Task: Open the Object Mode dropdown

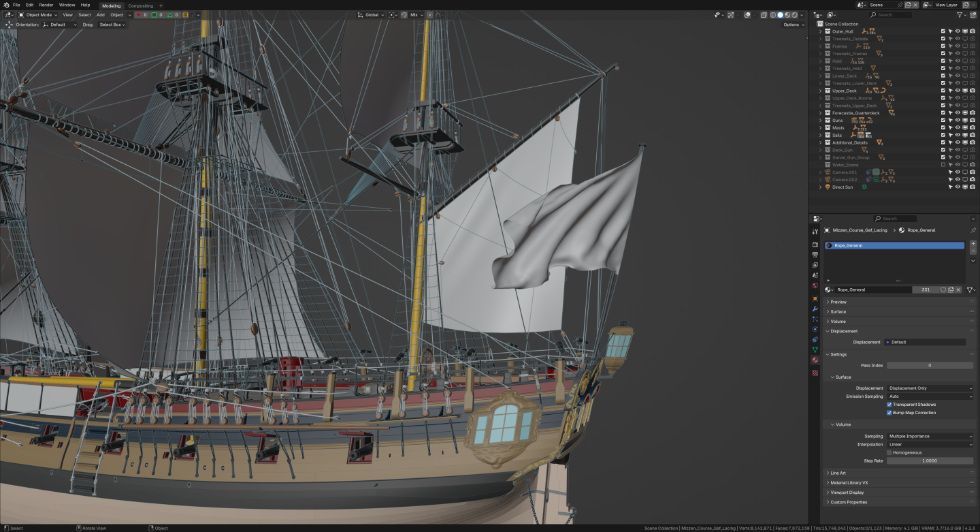Action: 38,14
